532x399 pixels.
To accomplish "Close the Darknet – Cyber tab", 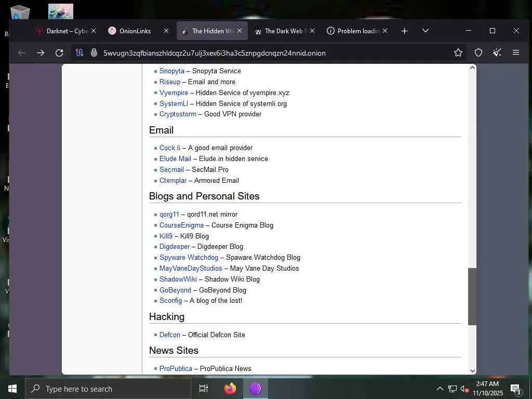I will 94,31.
